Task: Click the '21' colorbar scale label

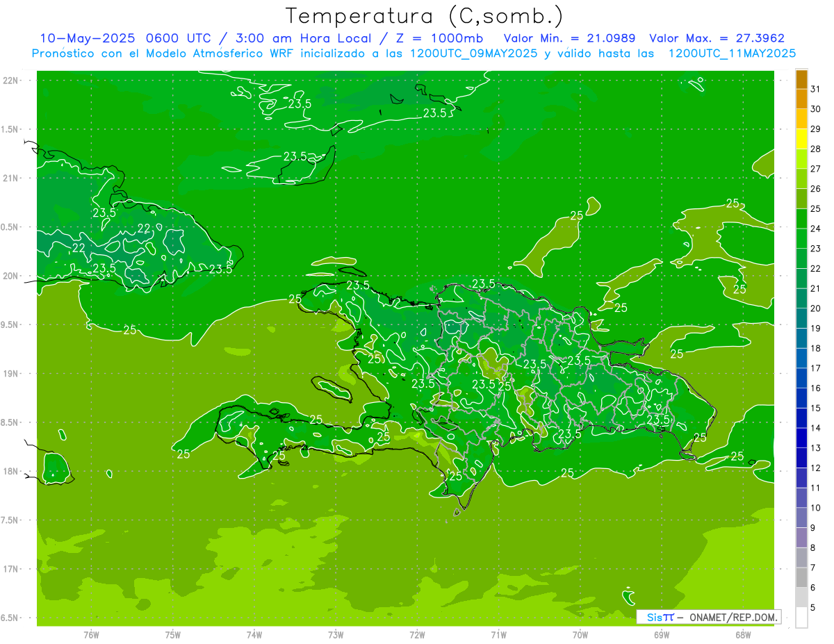Action: [816, 288]
